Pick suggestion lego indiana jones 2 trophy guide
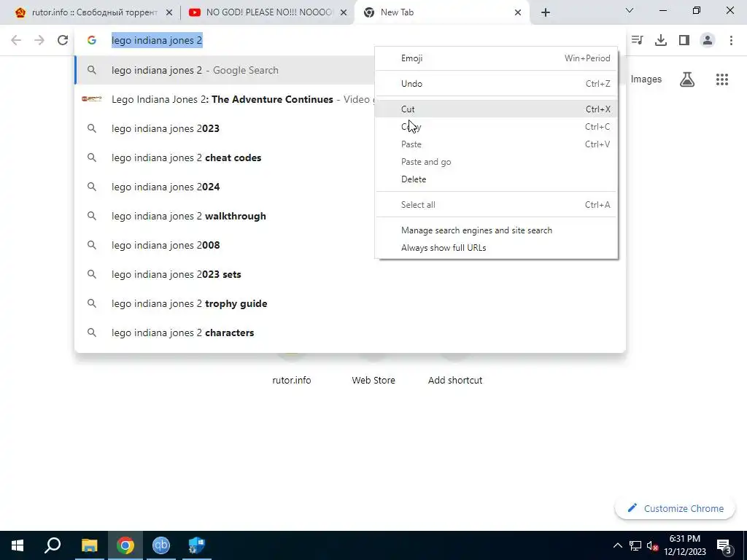Viewport: 747px width, 560px height. point(349,303)
